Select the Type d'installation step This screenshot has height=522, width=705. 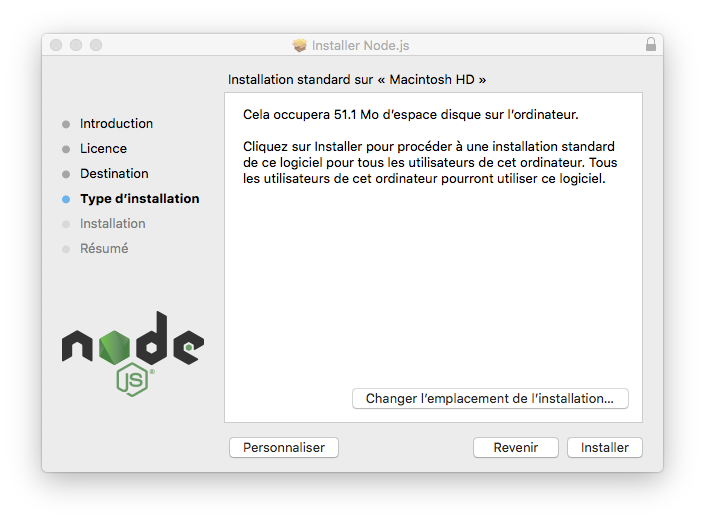click(140, 199)
